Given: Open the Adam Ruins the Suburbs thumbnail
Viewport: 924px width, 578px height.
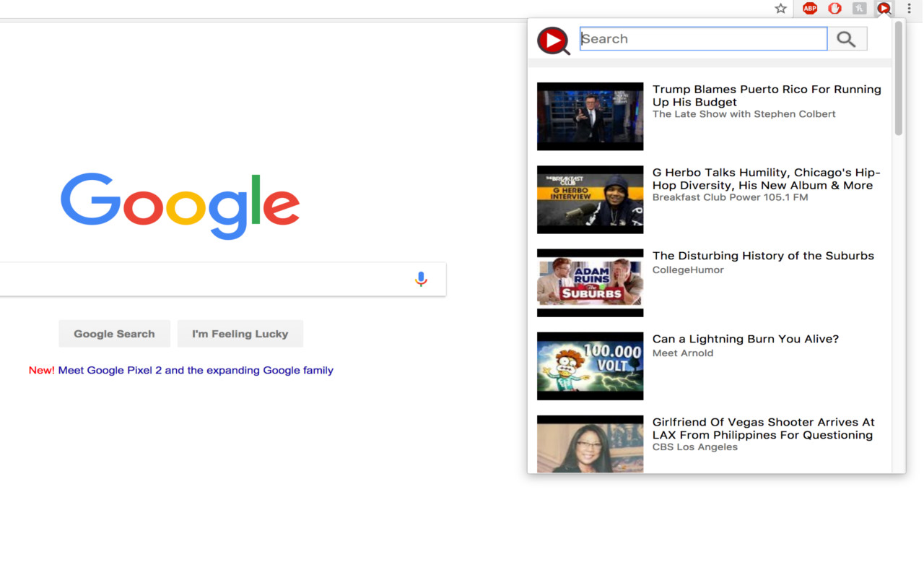Looking at the screenshot, I should 590,282.
